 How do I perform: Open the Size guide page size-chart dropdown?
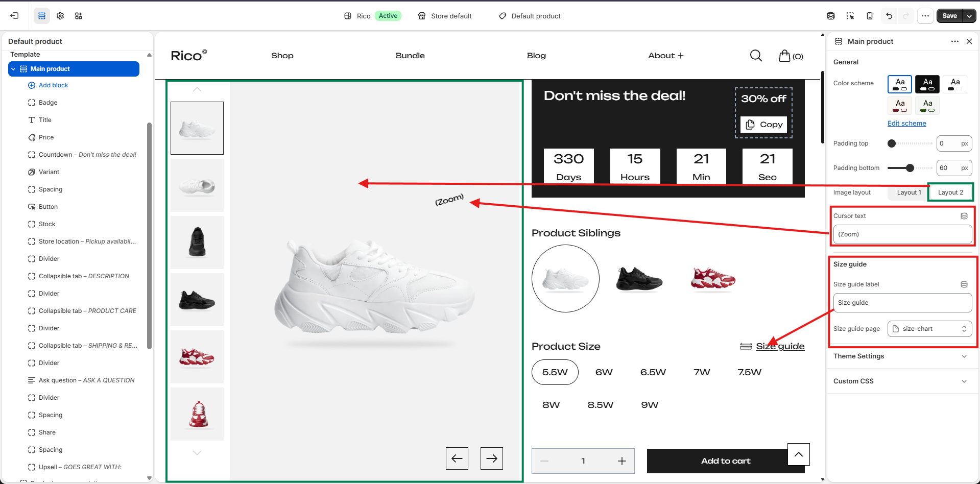point(929,329)
